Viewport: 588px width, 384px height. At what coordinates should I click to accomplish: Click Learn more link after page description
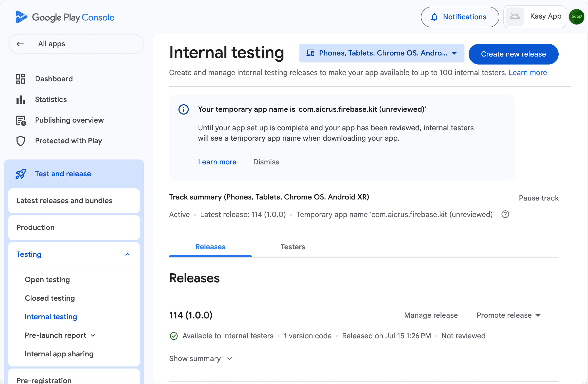[528, 73]
